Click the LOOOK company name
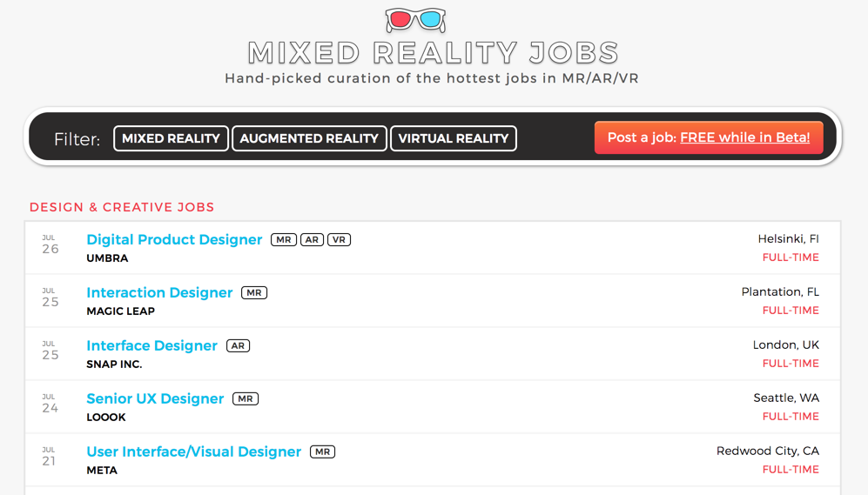Viewport: 868px width, 495px height. [106, 418]
